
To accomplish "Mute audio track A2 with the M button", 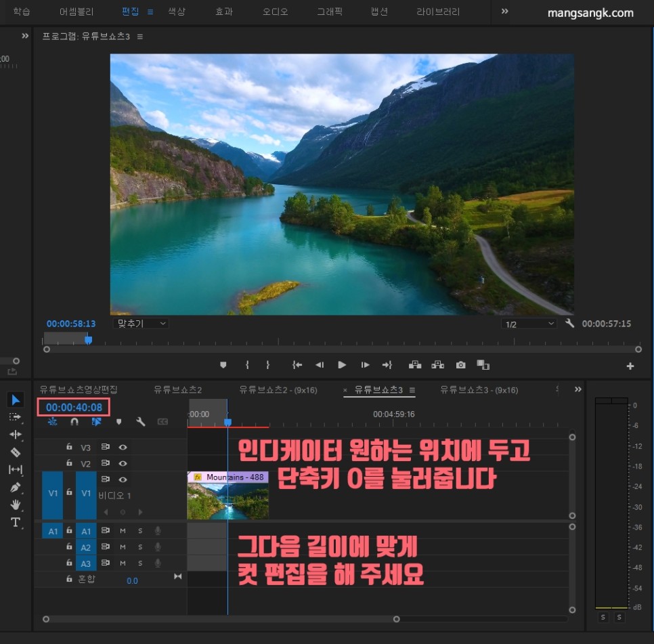I will point(123,547).
